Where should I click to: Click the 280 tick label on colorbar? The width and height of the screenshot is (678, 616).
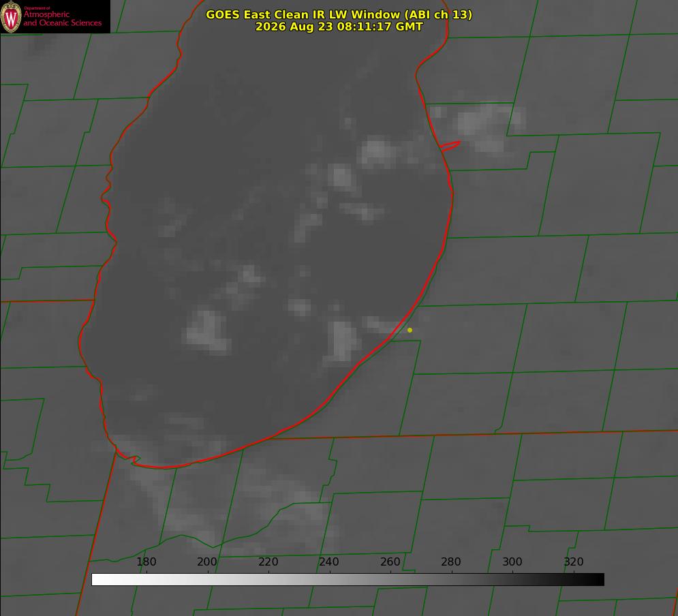click(x=451, y=562)
